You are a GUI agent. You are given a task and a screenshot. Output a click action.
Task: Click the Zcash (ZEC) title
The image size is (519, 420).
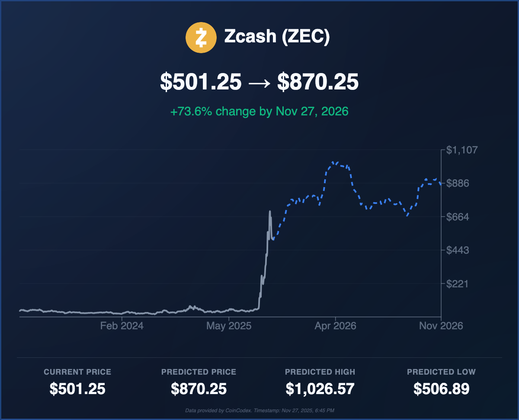[277, 37]
